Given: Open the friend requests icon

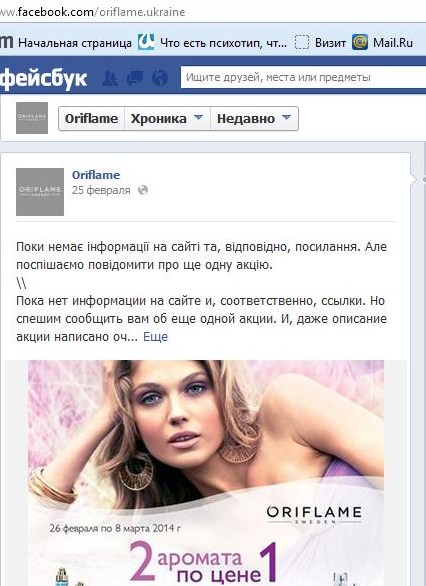Looking at the screenshot, I should click(110, 78).
